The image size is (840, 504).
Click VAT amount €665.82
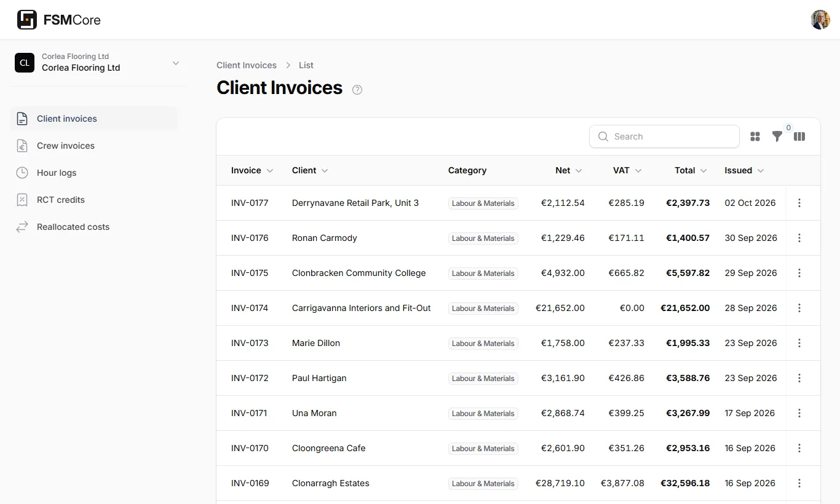627,273
